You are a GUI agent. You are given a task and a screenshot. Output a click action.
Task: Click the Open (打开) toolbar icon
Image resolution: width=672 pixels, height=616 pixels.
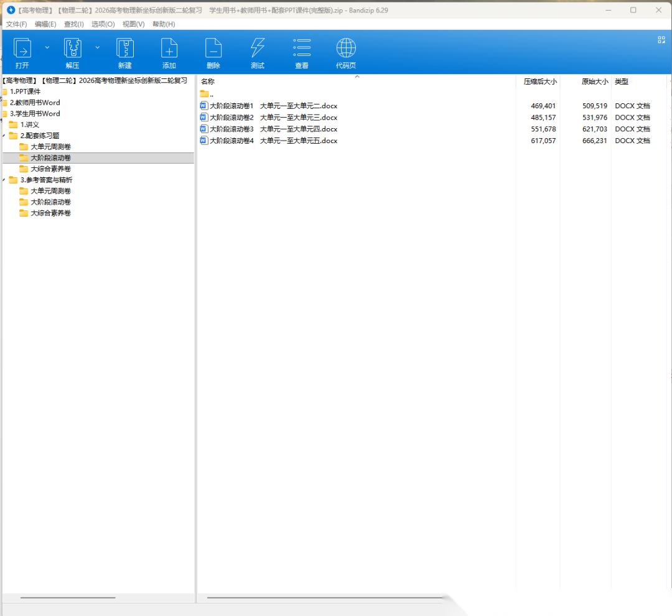tap(22, 49)
